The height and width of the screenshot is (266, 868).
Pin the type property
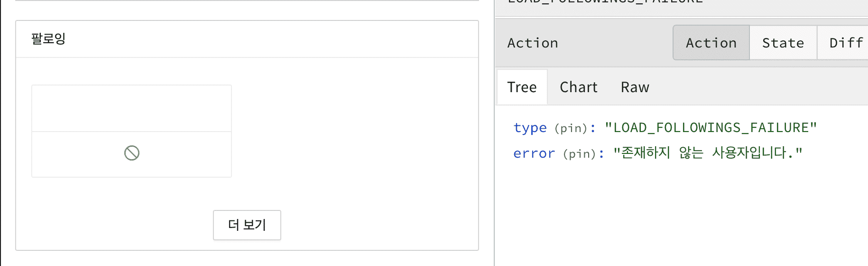coord(571,128)
